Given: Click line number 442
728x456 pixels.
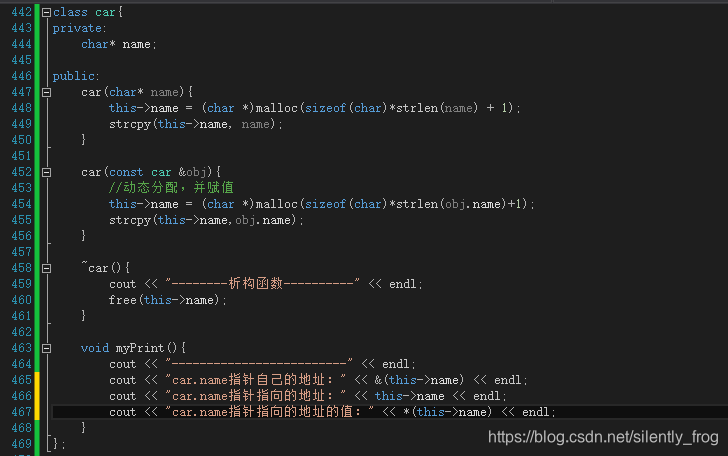Looking at the screenshot, I should pos(21,12).
